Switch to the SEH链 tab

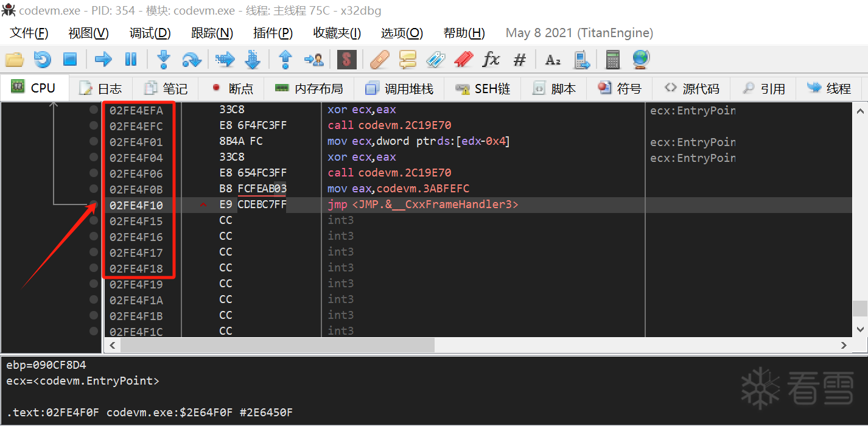pyautogui.click(x=483, y=89)
